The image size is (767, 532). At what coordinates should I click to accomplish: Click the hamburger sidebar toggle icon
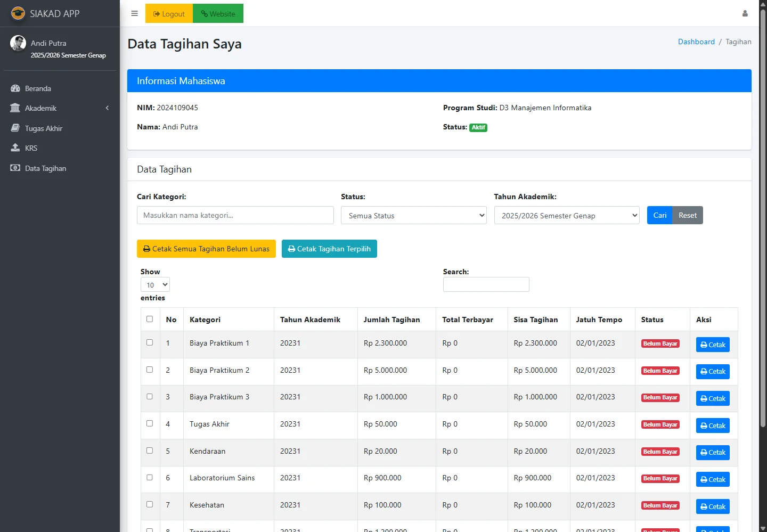pos(134,13)
